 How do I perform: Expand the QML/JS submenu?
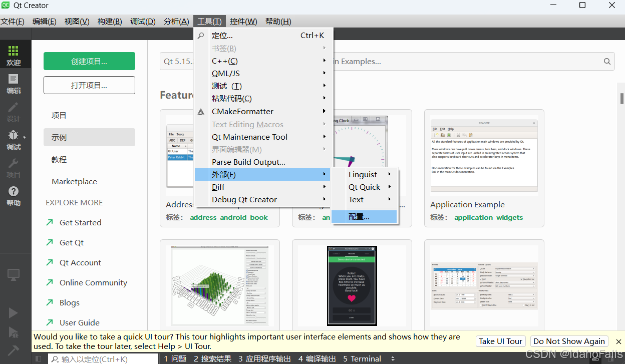point(263,73)
